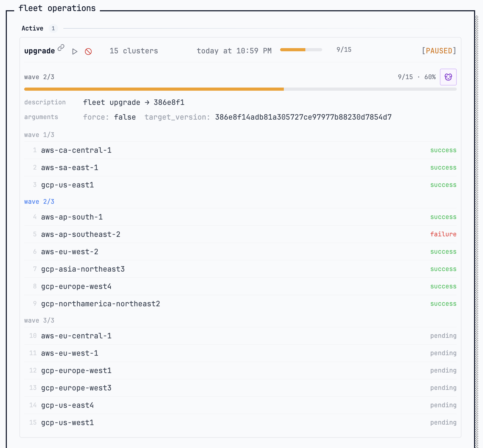The height and width of the screenshot is (448, 483).
Task: Click pending status for aws-eu-central-1
Action: 443,336
